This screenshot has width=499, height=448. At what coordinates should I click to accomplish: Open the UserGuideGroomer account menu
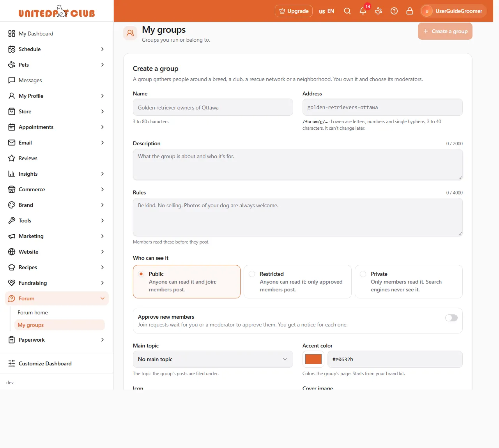[453, 11]
